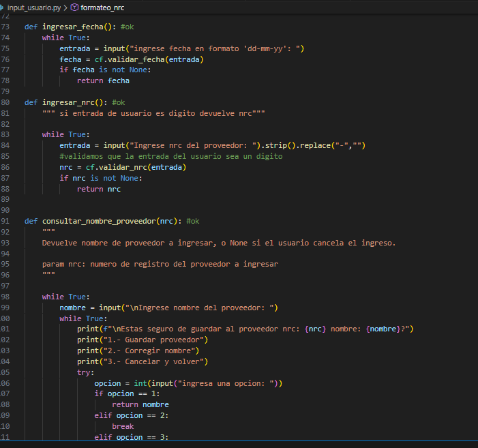The height and width of the screenshot is (448, 478).
Task: Click the 'param nrc' docstring line
Action: coord(160,264)
